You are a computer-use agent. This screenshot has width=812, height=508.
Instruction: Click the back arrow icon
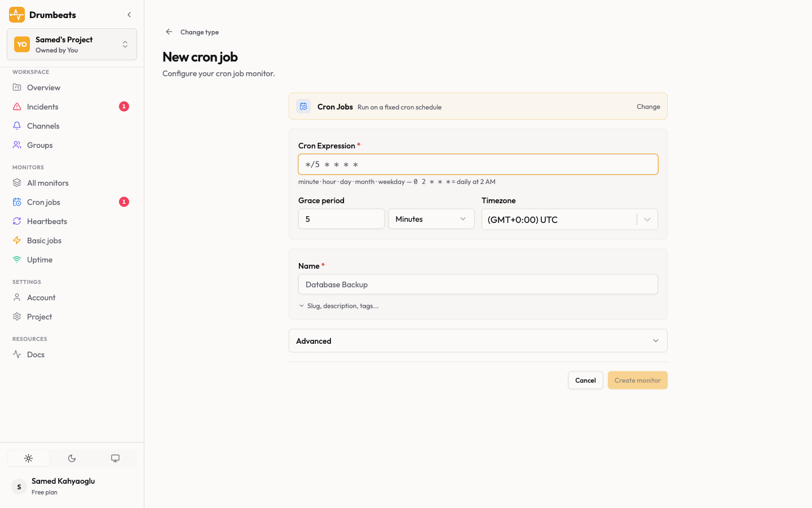[x=169, y=32]
